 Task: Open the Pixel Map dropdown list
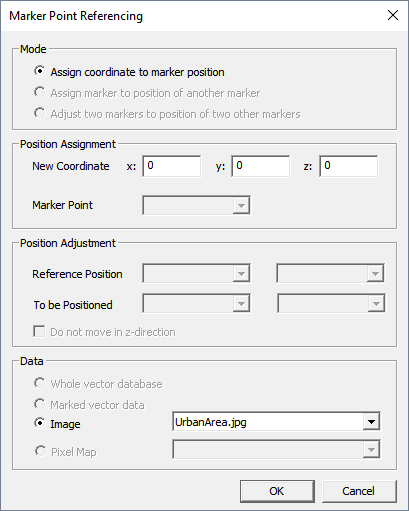point(276,449)
